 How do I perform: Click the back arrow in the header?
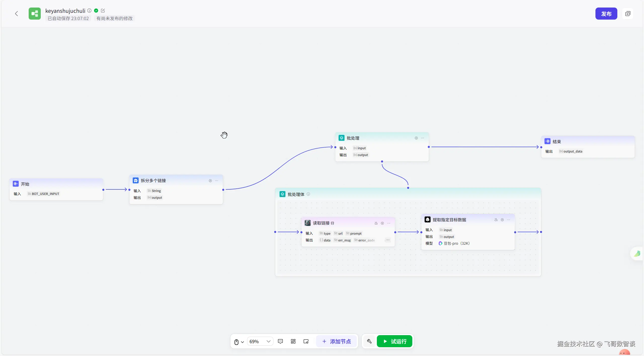coord(17,14)
